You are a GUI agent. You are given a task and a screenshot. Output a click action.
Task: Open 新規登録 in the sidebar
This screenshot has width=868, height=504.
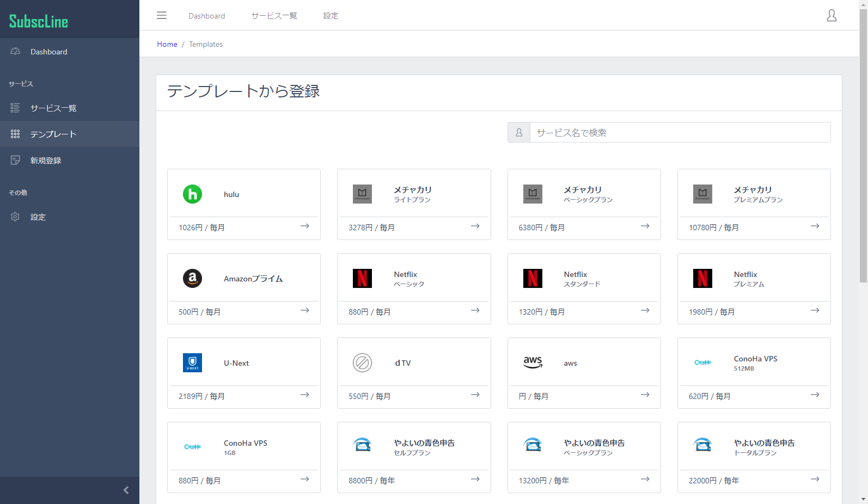[46, 161]
